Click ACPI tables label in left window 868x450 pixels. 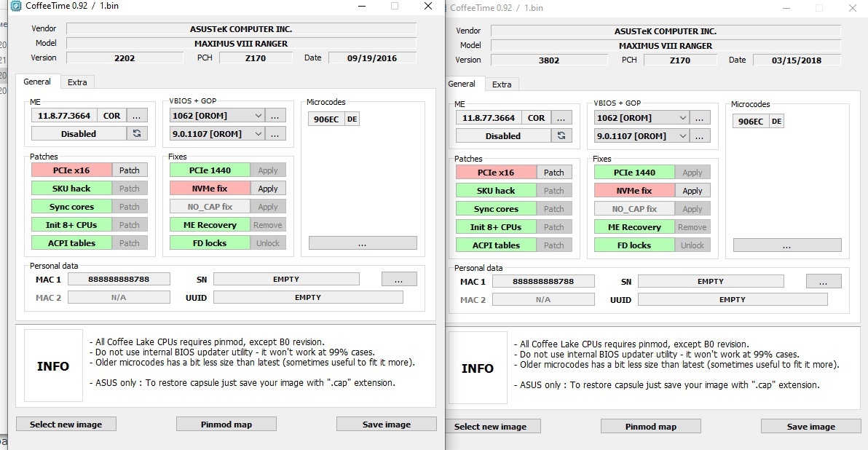(71, 243)
